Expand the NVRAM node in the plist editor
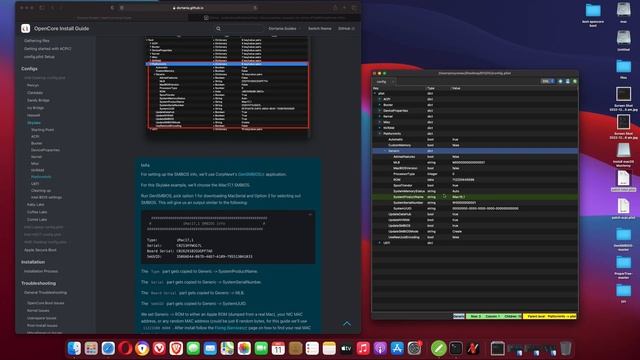The image size is (640, 360). pyautogui.click(x=380, y=128)
